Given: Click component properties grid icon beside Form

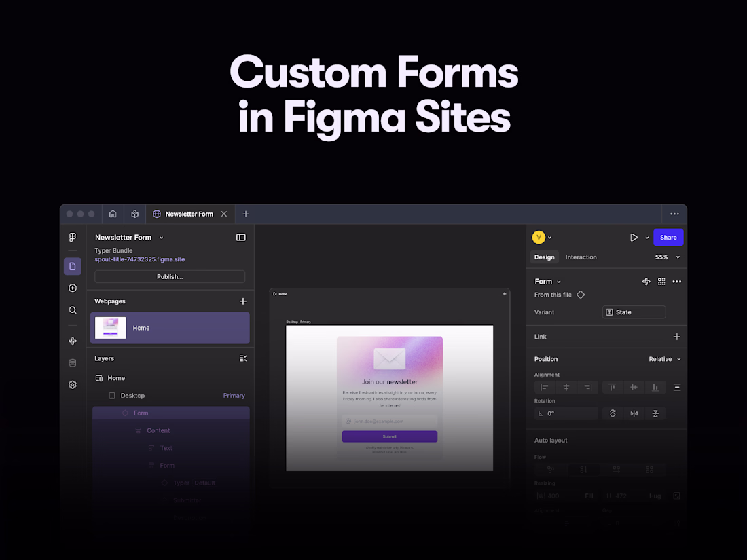Looking at the screenshot, I should coord(661,282).
